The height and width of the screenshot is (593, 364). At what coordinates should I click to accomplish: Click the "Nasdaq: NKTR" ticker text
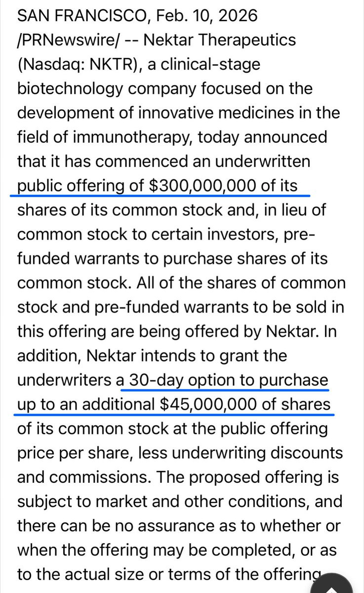pos(75,64)
